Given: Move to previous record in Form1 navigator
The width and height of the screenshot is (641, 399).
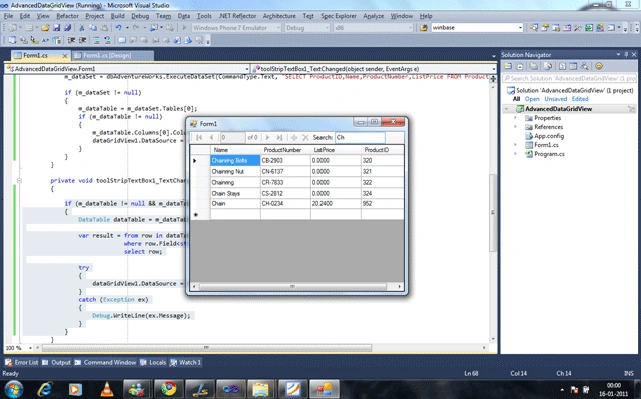Looking at the screenshot, I should point(211,137).
